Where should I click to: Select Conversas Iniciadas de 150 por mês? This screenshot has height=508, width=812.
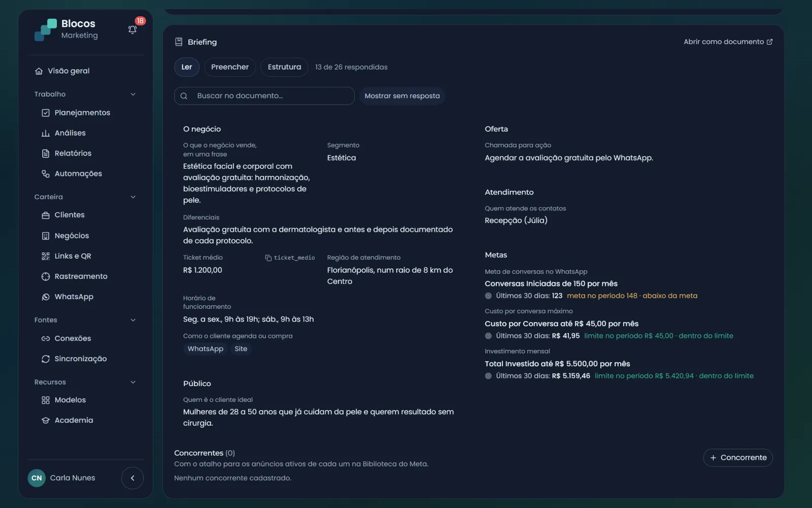tap(551, 284)
